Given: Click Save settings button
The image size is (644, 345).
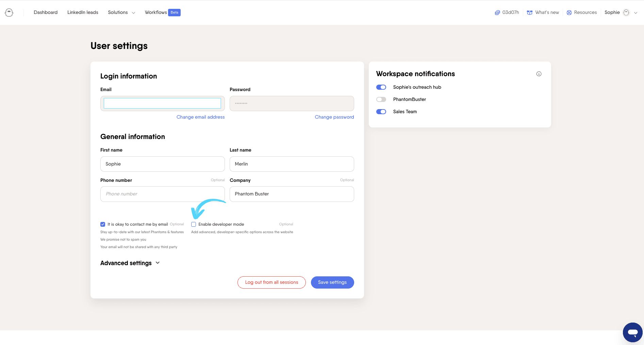Looking at the screenshot, I should tap(332, 282).
